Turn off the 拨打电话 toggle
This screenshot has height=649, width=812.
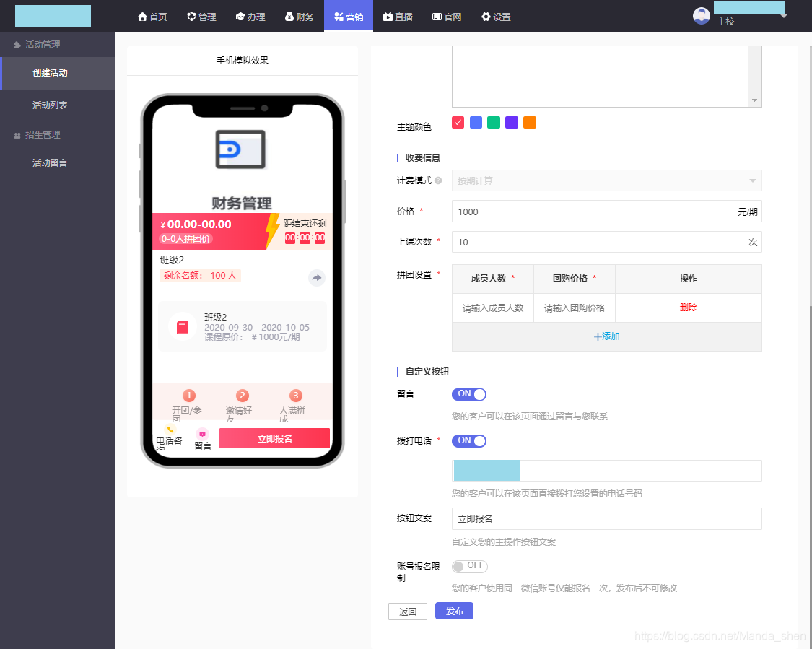pyautogui.click(x=469, y=441)
